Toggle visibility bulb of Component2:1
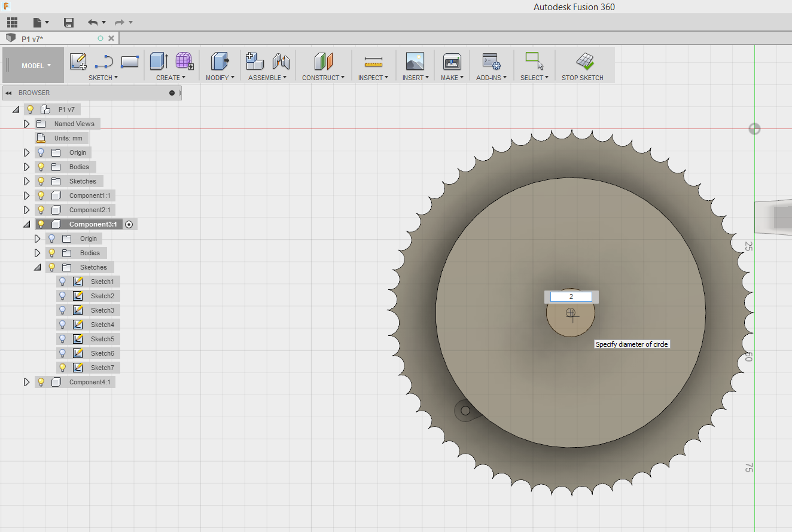 pos(41,210)
